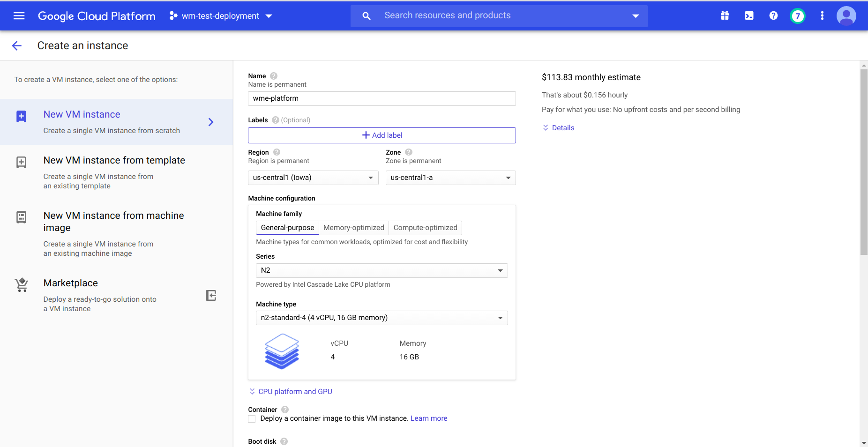Show notifications badge with number 7
The image size is (868, 447).
click(797, 16)
